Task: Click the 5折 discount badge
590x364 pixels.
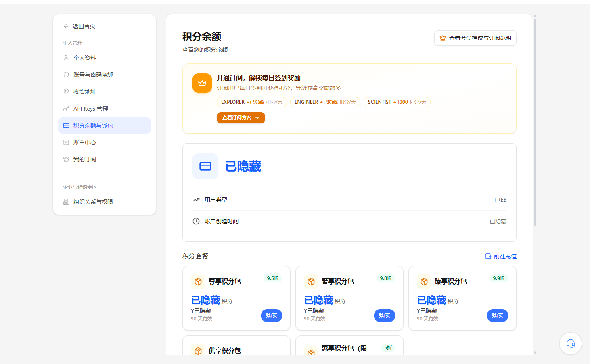Action: coord(388,348)
